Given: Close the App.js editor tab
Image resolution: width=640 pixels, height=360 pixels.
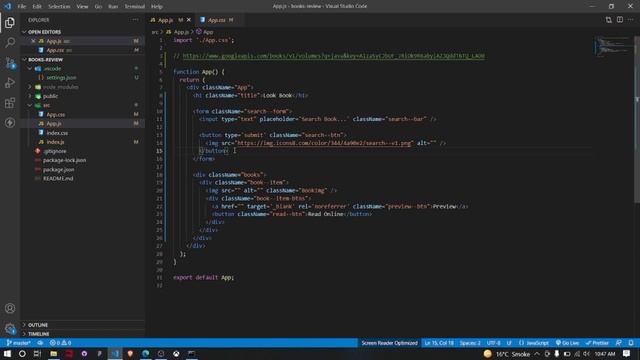Looking at the screenshot, I should pyautogui.click(x=189, y=20).
